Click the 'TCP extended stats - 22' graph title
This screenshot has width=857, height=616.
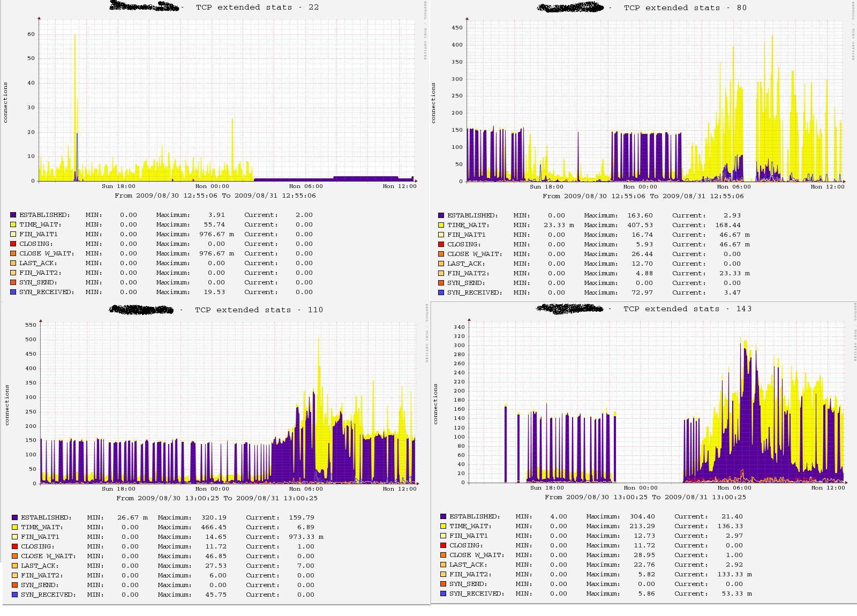[257, 7]
